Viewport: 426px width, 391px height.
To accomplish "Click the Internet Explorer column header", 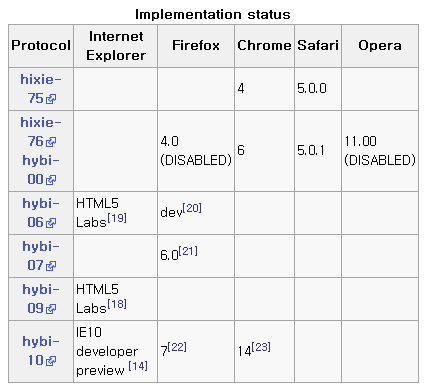I will [116, 46].
